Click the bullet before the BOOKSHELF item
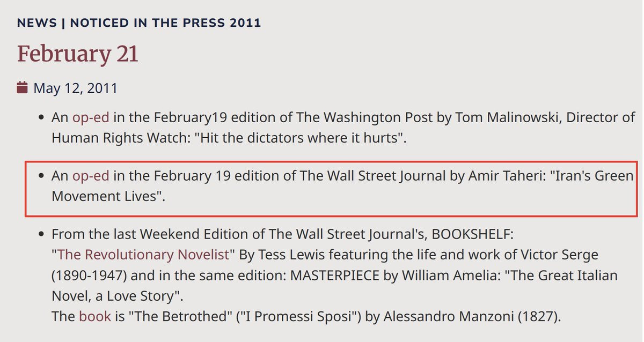This screenshot has width=644, height=342. (x=41, y=235)
